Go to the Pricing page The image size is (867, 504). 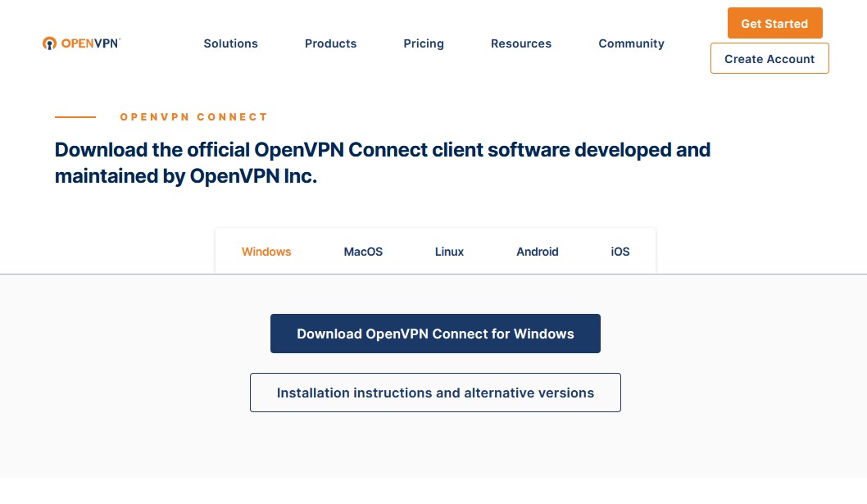point(424,43)
